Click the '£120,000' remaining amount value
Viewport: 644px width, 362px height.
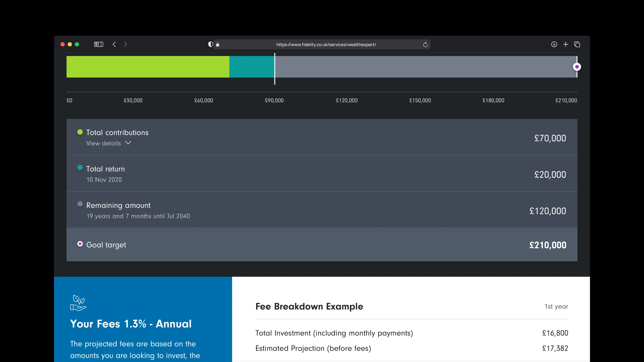(548, 211)
